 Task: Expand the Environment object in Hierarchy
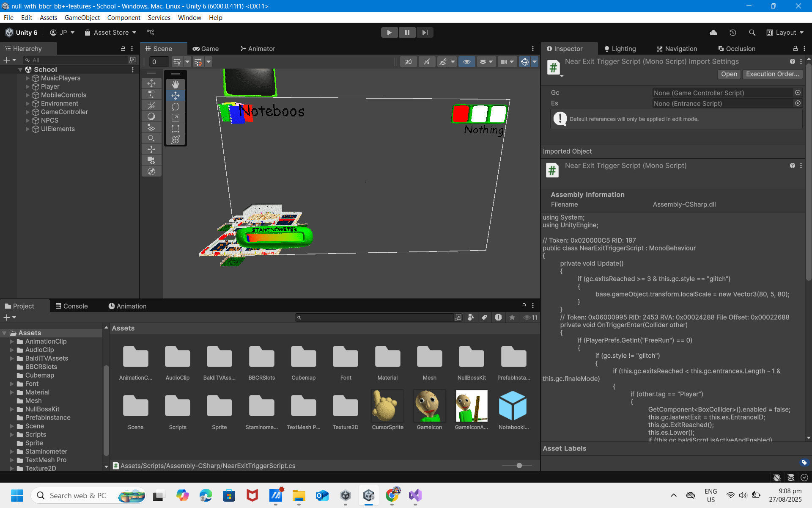pos(27,103)
